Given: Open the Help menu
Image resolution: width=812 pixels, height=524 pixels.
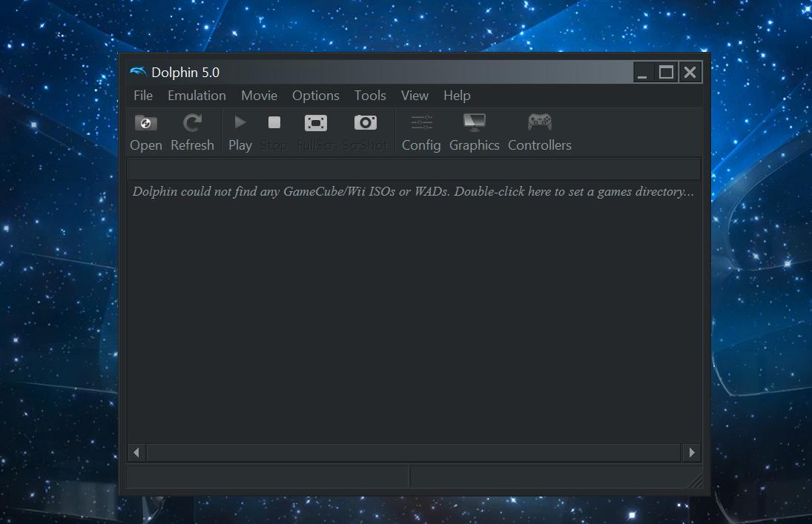Looking at the screenshot, I should tap(457, 96).
